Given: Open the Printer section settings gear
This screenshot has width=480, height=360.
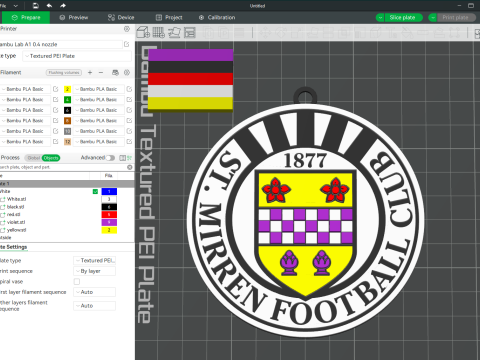Looking at the screenshot, I should click(127, 29).
